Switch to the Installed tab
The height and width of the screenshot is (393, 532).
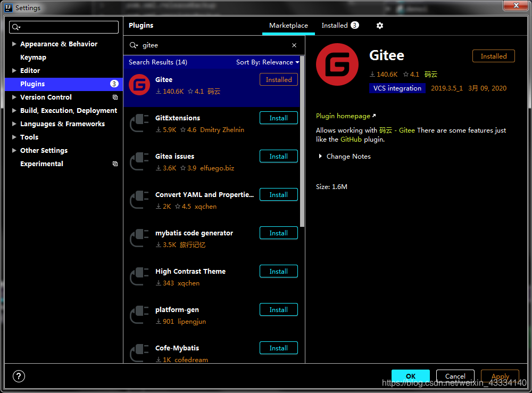click(x=340, y=26)
